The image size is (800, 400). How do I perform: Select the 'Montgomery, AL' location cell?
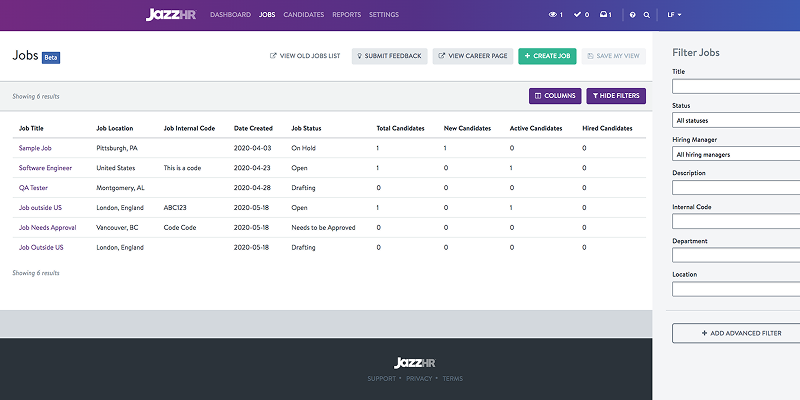click(120, 188)
